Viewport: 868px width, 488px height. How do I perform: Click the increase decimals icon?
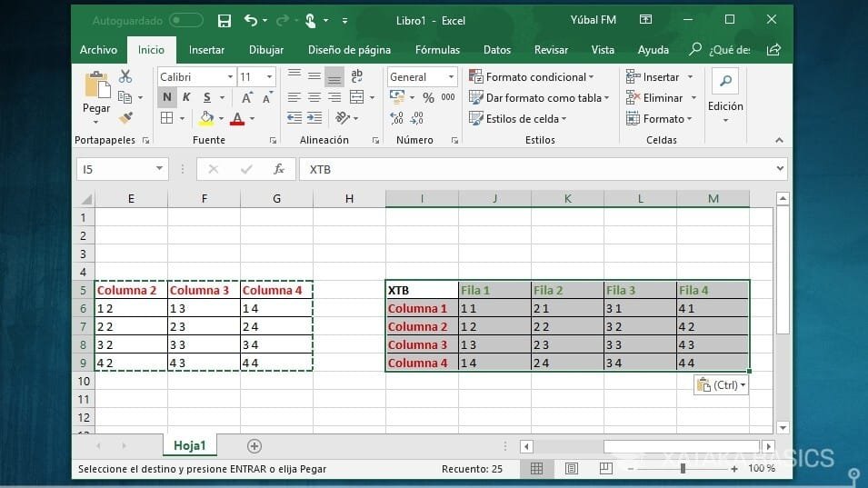(397, 118)
